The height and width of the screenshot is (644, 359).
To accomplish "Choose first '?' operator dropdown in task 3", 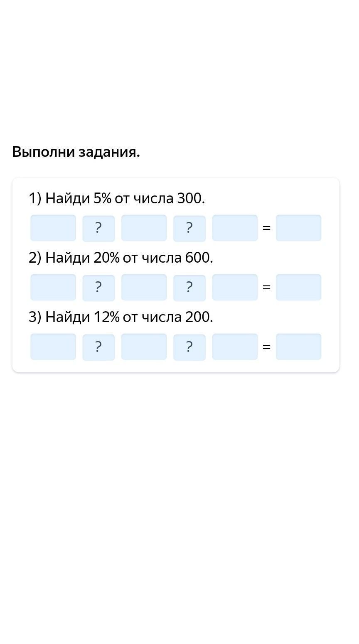I will click(98, 347).
